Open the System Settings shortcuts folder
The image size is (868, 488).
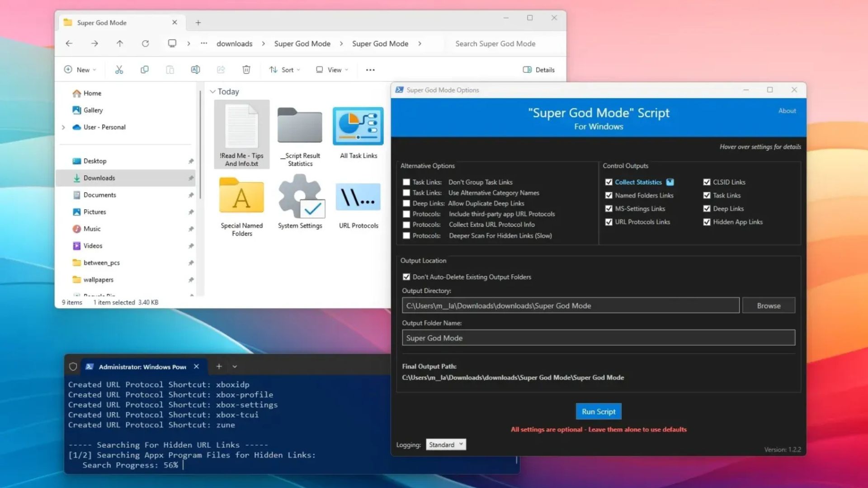[x=300, y=199]
